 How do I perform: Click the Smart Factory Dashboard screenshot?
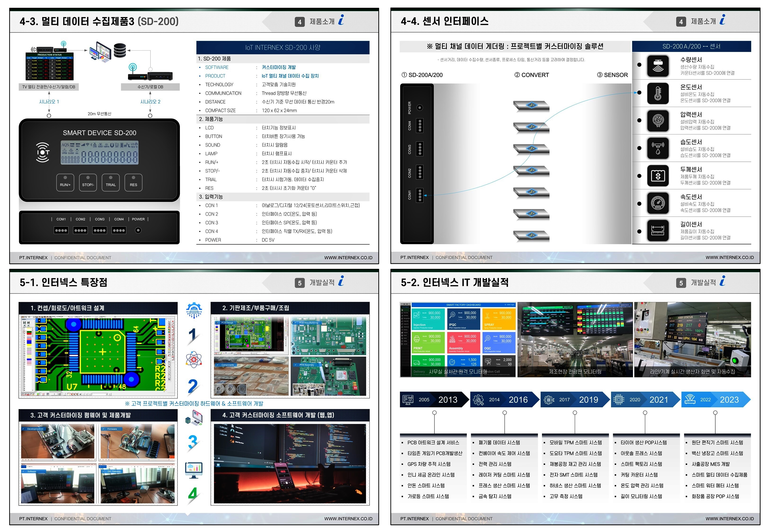click(x=458, y=339)
